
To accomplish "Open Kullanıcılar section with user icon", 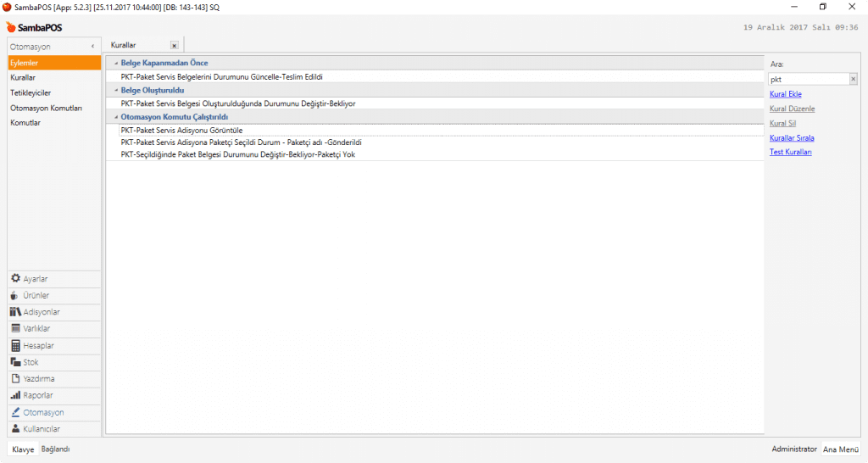I will [x=42, y=429].
